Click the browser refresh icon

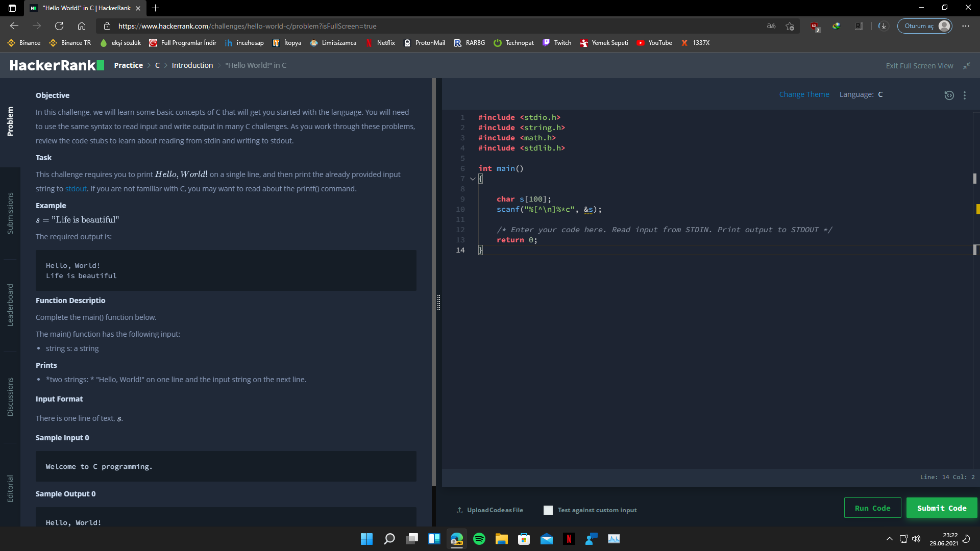coord(59,26)
